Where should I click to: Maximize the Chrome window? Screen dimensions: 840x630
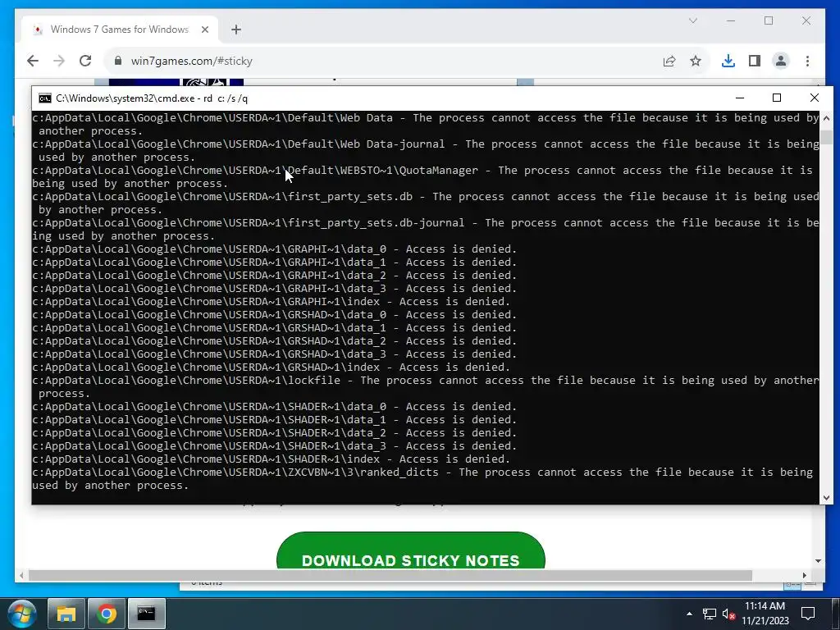tap(769, 21)
